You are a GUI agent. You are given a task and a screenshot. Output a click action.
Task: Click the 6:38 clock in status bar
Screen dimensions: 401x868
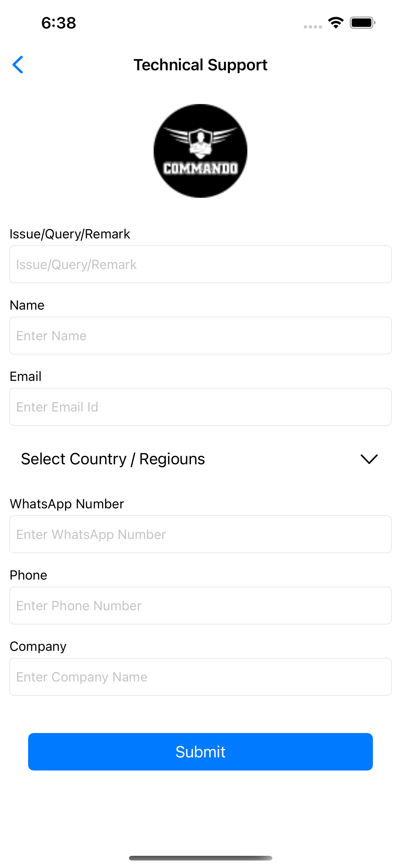pyautogui.click(x=59, y=23)
